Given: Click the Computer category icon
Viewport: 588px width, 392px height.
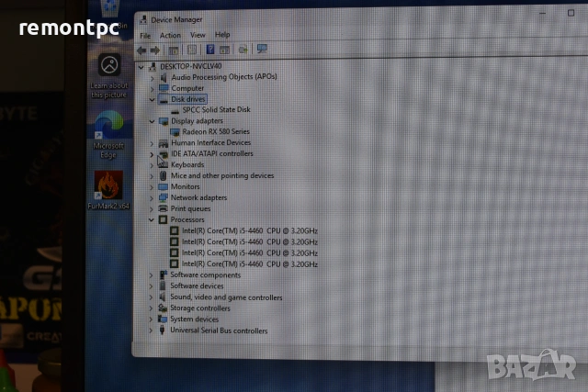Looking at the screenshot, I should tap(164, 88).
